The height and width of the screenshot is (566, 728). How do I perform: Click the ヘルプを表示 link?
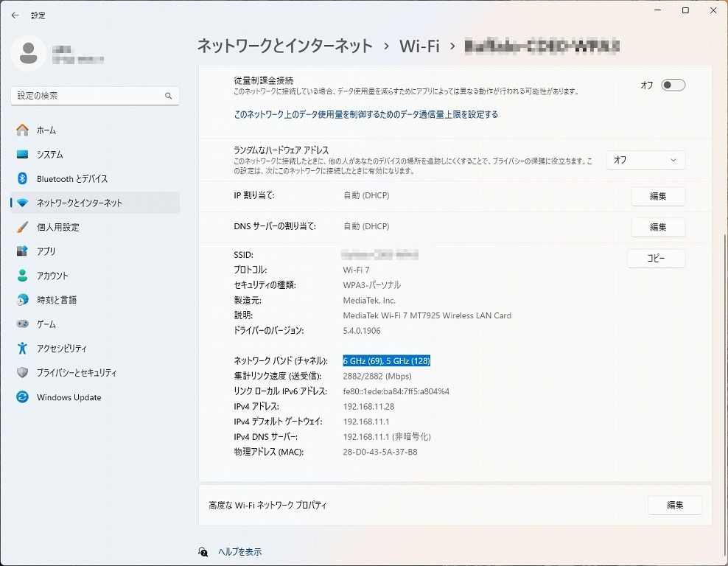(x=240, y=551)
